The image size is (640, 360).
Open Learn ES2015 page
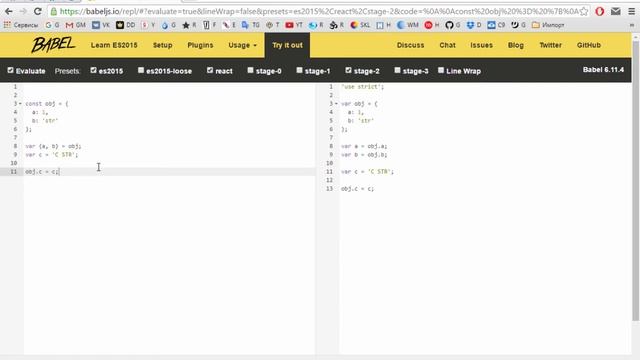point(114,45)
